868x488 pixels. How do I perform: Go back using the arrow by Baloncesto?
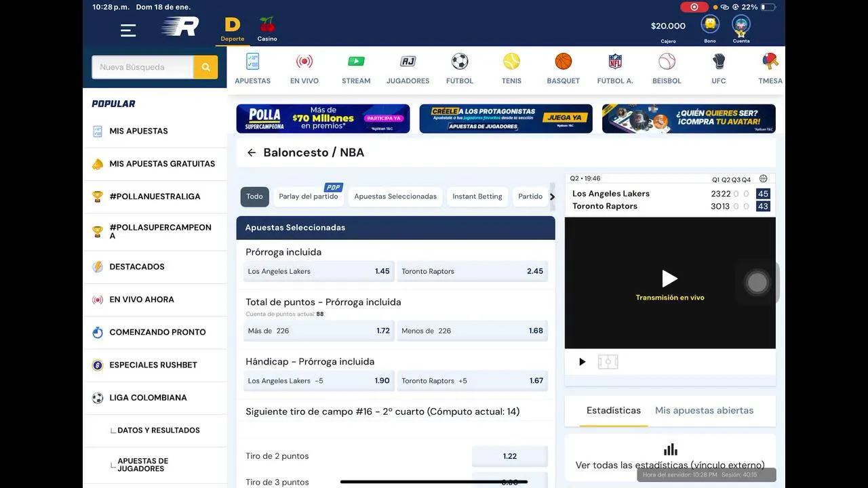(252, 152)
